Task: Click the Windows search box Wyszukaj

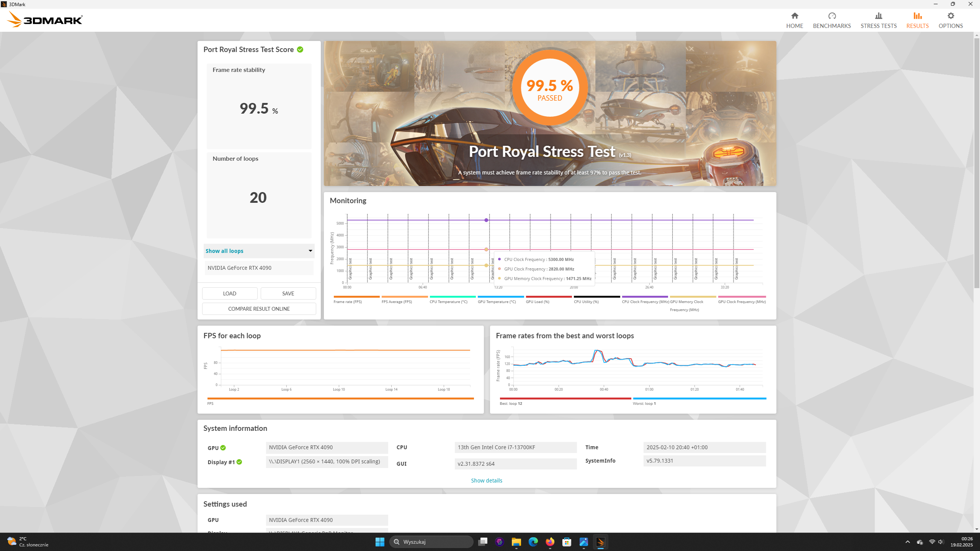Action: pyautogui.click(x=431, y=542)
